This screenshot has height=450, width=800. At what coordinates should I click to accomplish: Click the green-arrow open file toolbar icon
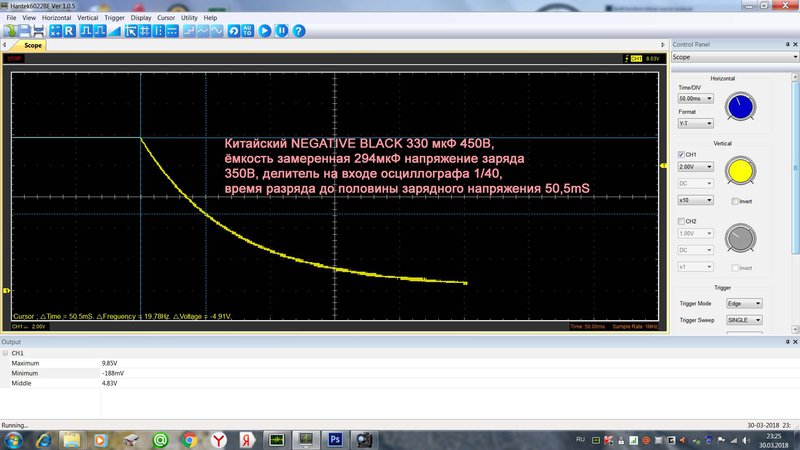tap(10, 31)
